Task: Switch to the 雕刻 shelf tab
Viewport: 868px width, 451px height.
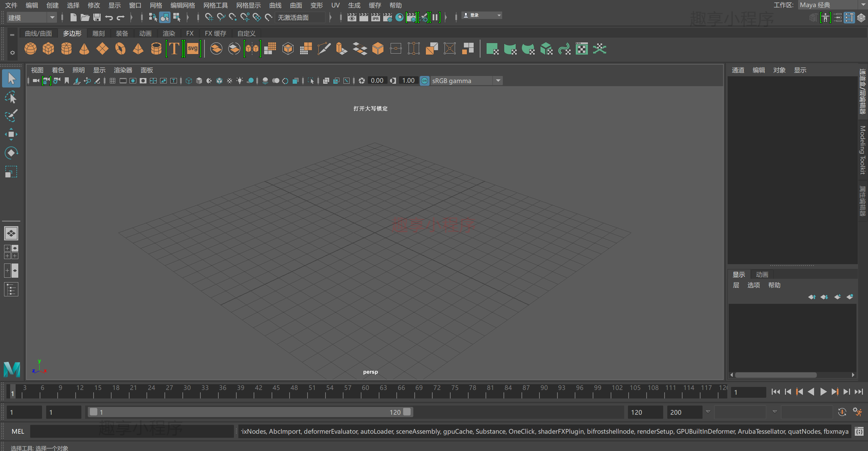Action: click(x=99, y=33)
